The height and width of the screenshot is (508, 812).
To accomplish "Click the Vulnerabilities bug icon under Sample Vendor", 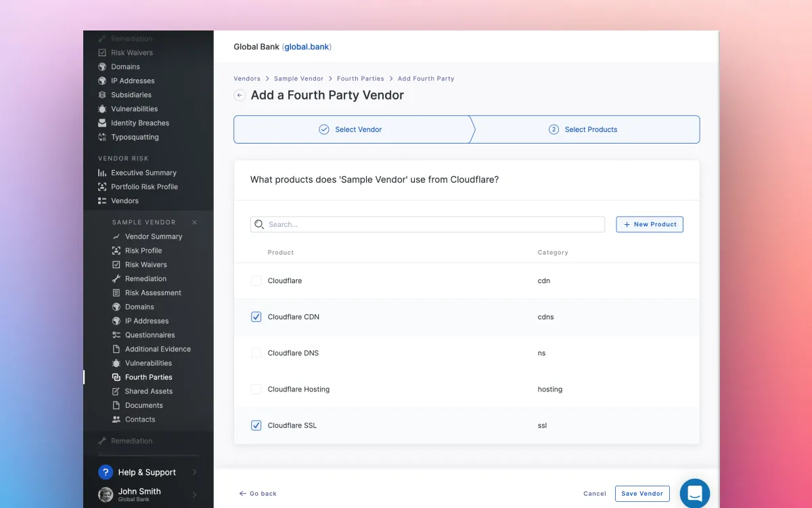I will pyautogui.click(x=116, y=363).
